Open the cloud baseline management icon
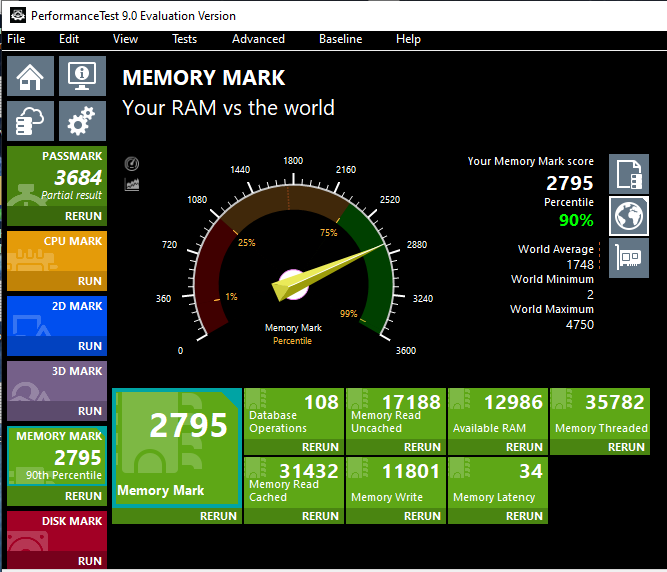Screen dimensions: 667x572 30,121
